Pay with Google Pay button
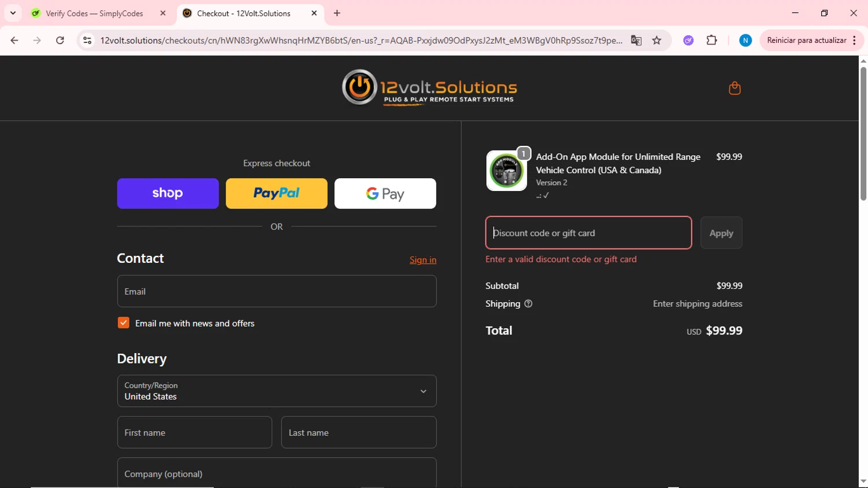Screen dimensions: 868x488 (x=385, y=193)
